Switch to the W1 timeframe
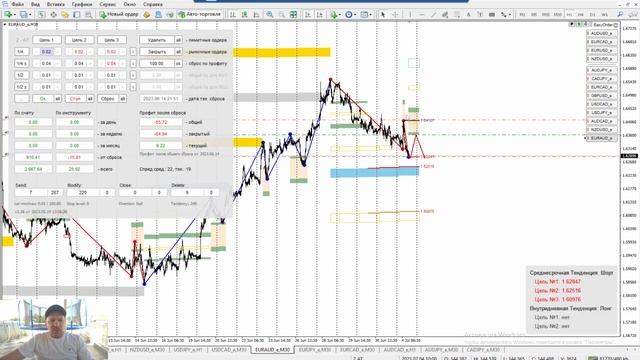The width and height of the screenshot is (640, 360). pyautogui.click(x=604, y=14)
